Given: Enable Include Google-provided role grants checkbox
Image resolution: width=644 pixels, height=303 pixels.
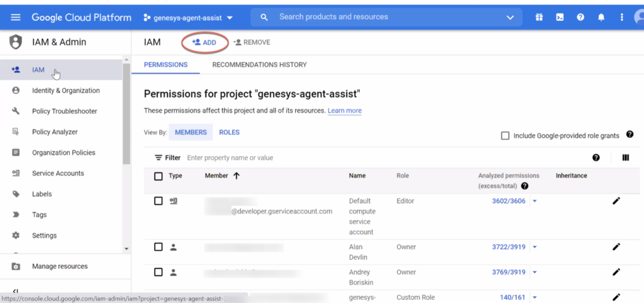Looking at the screenshot, I should pyautogui.click(x=505, y=135).
